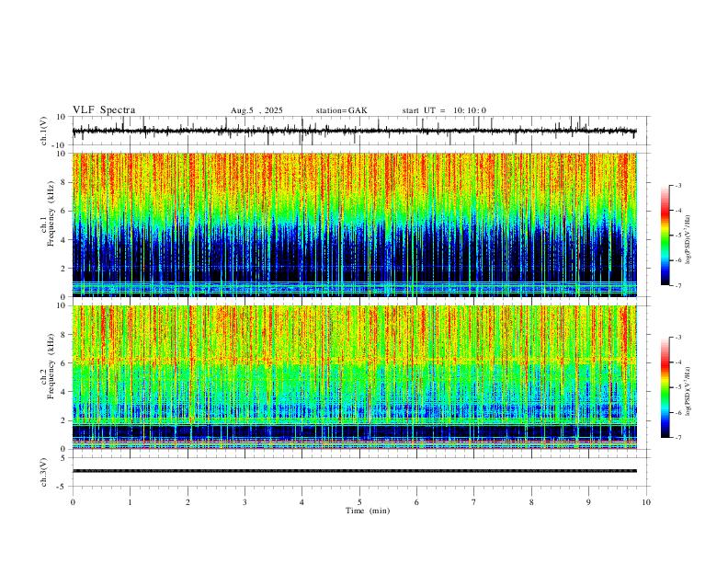Click time axis tick label "5"
Viewport: 728px width, 563px height.
point(359,502)
